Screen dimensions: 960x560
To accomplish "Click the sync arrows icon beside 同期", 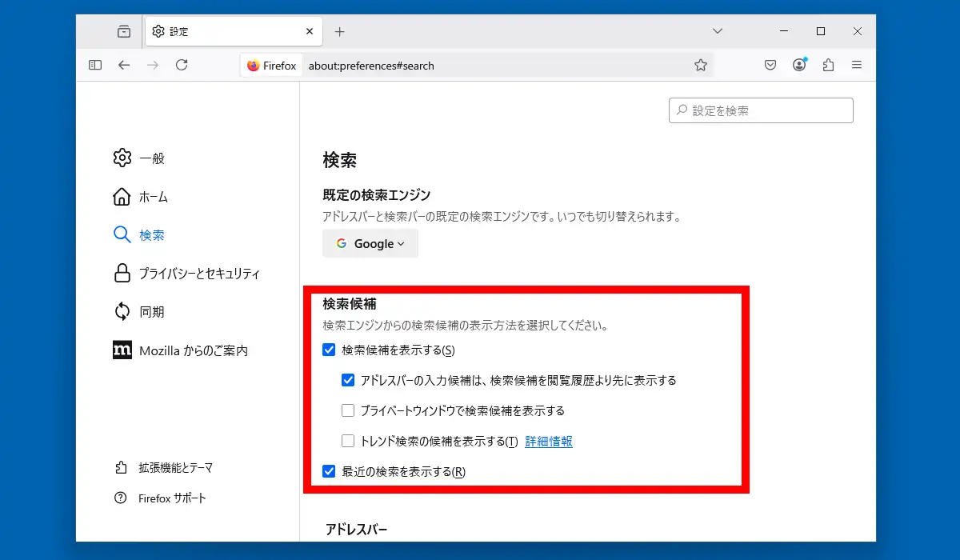I will pyautogui.click(x=122, y=311).
